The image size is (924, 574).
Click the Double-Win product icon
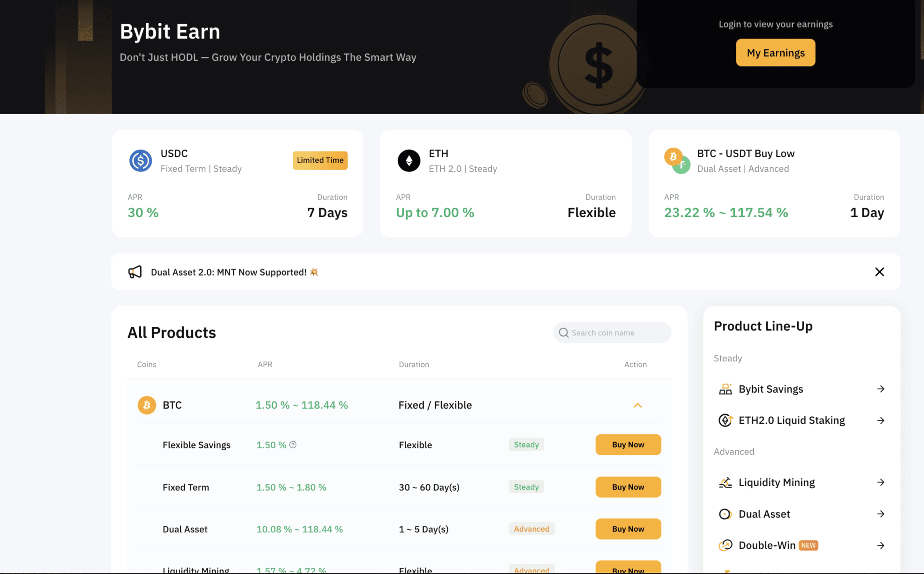point(725,545)
